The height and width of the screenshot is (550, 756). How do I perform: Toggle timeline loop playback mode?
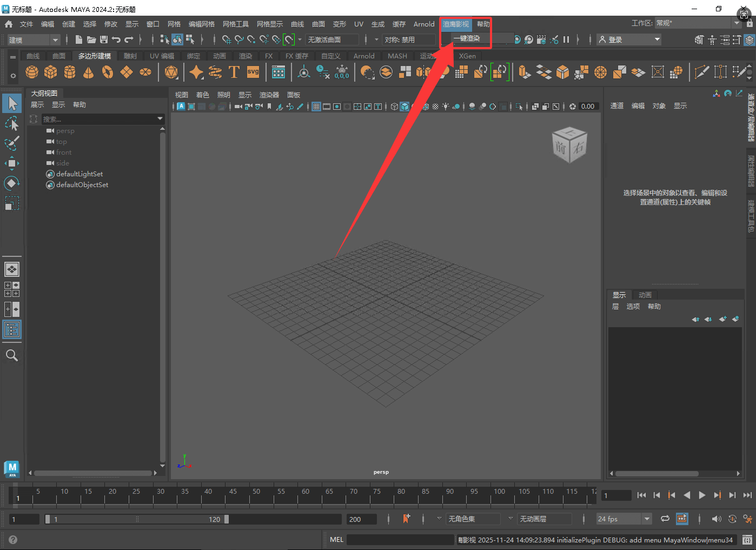665,519
